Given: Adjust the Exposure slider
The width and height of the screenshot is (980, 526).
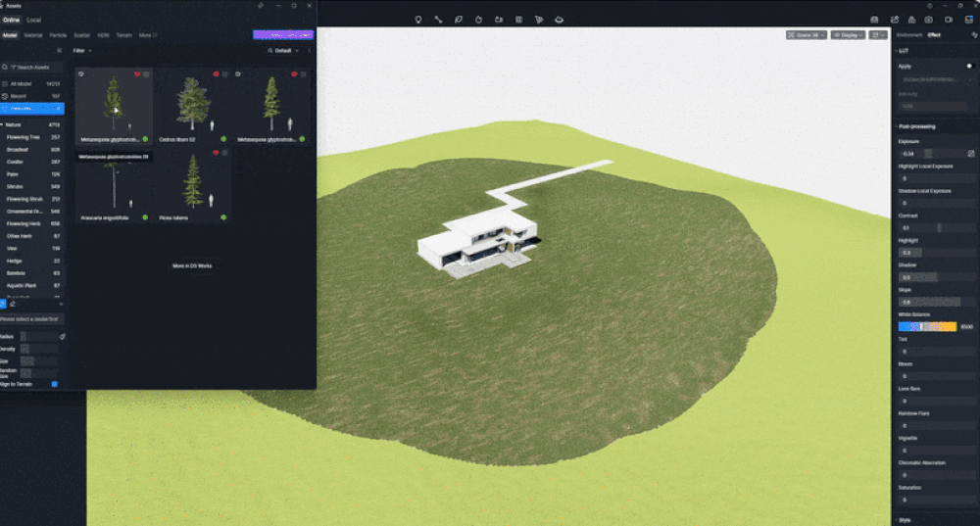Looking at the screenshot, I should [932, 153].
